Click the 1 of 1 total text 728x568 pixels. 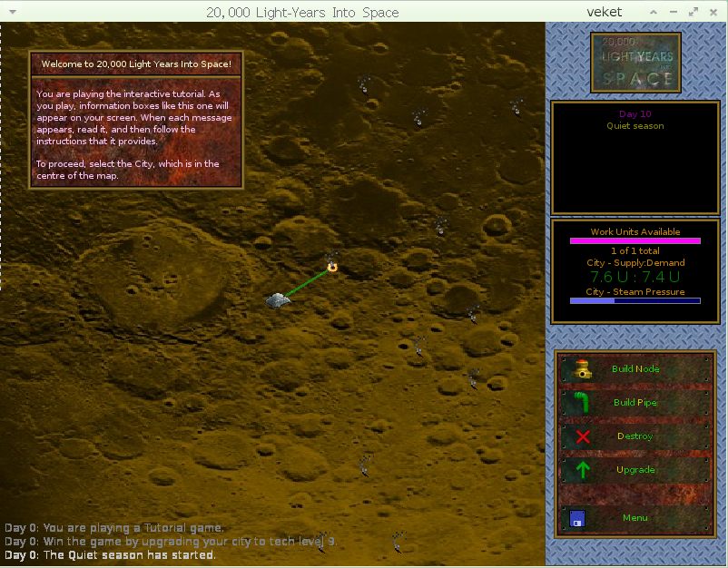(x=635, y=251)
